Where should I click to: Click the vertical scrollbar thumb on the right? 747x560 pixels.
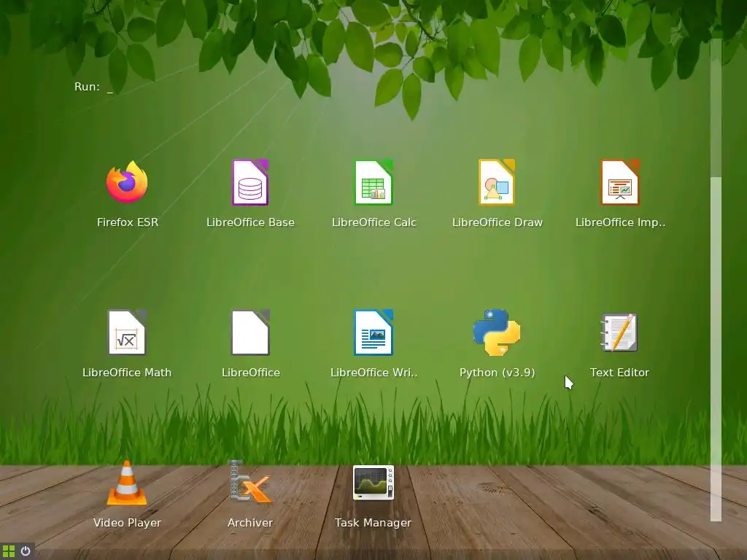point(716,349)
